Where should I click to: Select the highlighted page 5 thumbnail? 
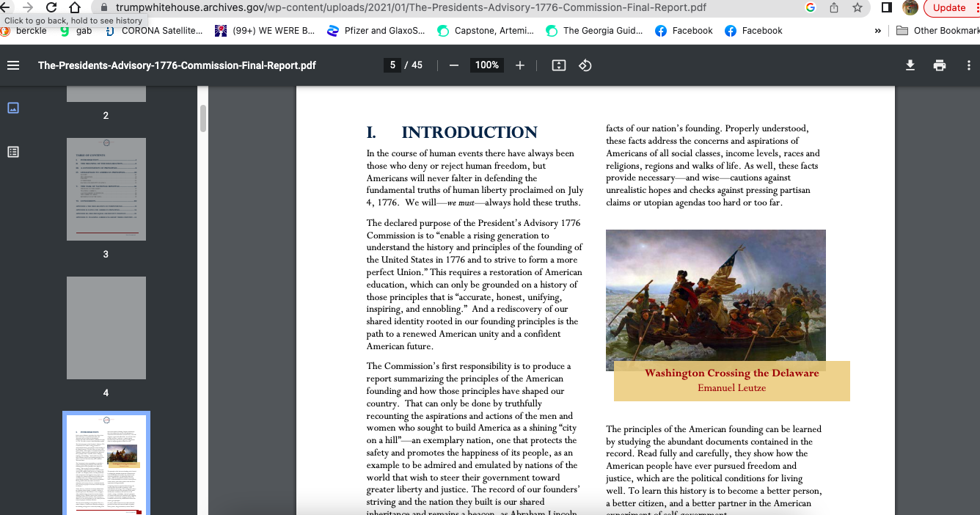(106, 464)
